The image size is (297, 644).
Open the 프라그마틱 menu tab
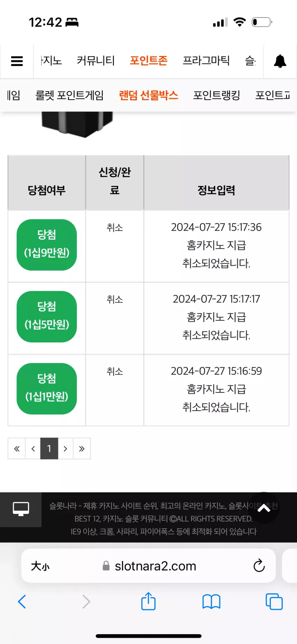[x=206, y=61]
